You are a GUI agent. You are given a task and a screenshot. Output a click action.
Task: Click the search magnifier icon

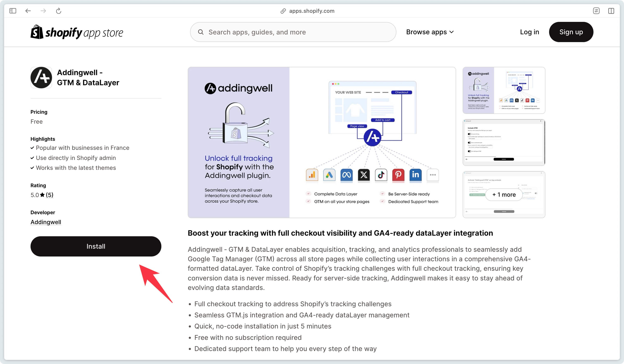[201, 32]
